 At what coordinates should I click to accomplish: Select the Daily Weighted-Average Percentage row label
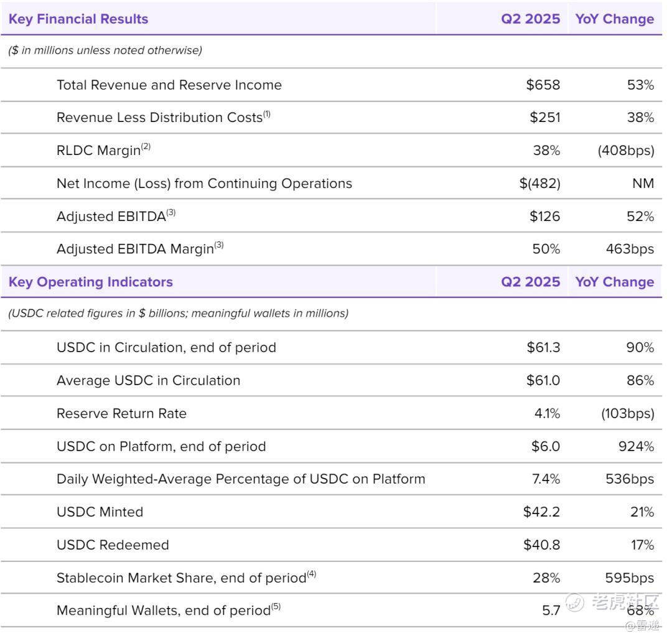pyautogui.click(x=241, y=479)
